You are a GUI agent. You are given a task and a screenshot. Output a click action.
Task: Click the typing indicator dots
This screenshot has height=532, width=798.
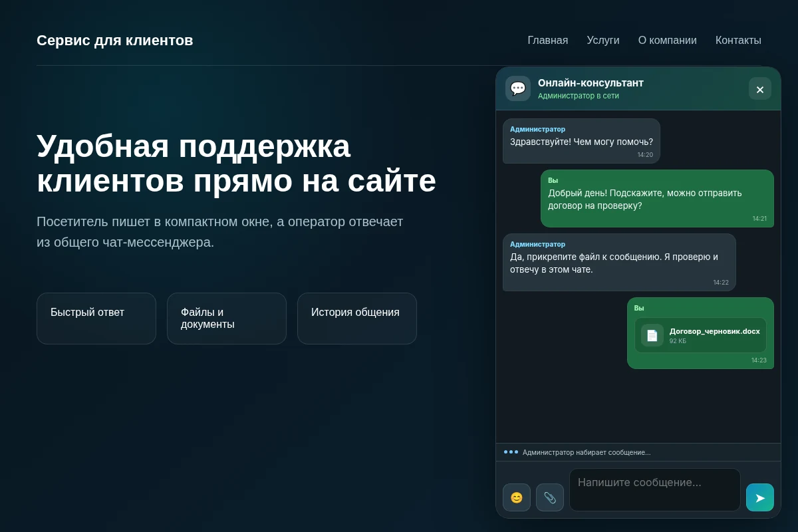click(511, 452)
